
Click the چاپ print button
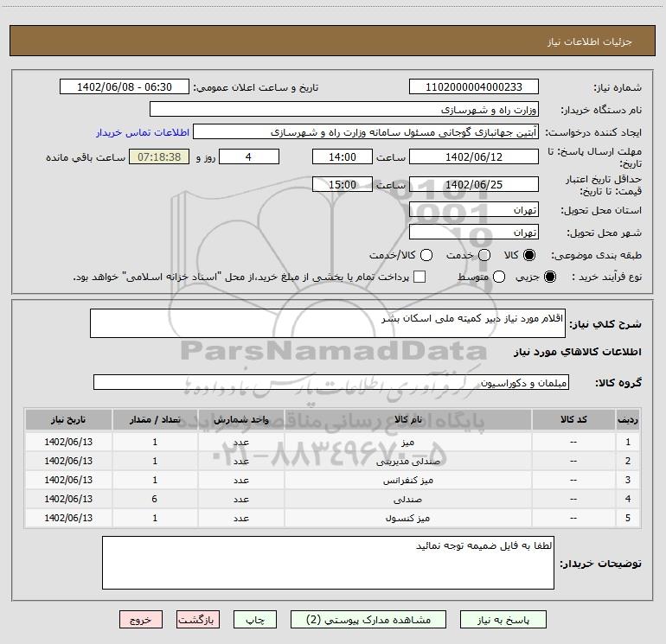pyautogui.click(x=255, y=620)
